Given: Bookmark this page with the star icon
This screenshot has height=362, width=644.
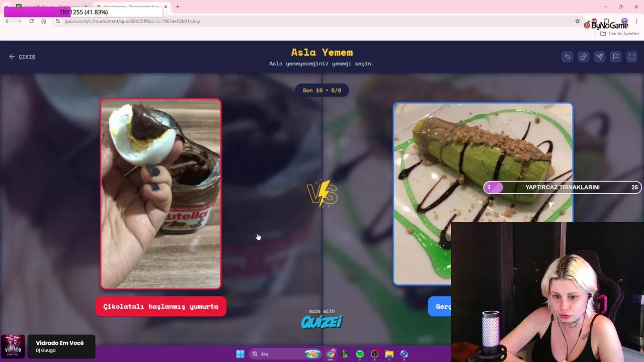Looking at the screenshot, I should tap(578, 21).
